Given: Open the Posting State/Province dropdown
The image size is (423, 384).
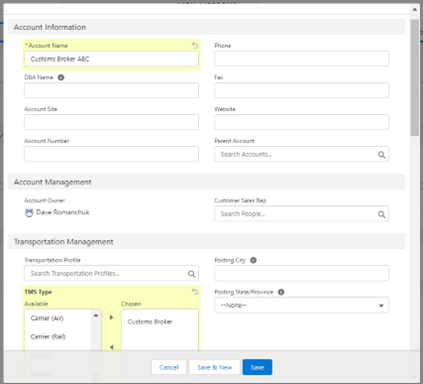Looking at the screenshot, I should 301,305.
